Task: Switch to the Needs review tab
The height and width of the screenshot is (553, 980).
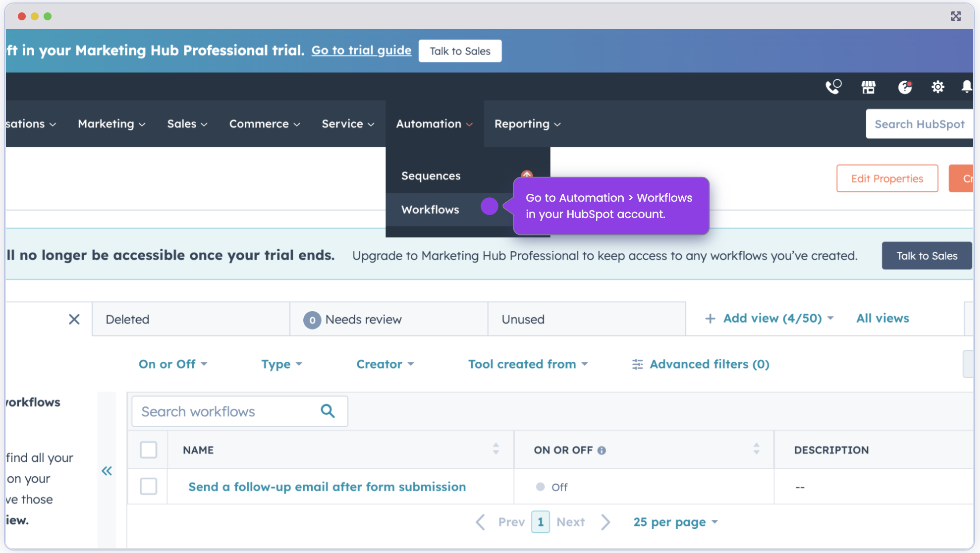Action: pyautogui.click(x=363, y=319)
